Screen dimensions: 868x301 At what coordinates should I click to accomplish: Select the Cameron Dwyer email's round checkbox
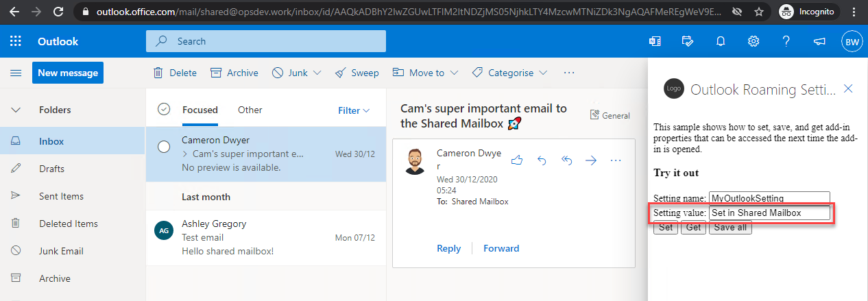point(164,147)
